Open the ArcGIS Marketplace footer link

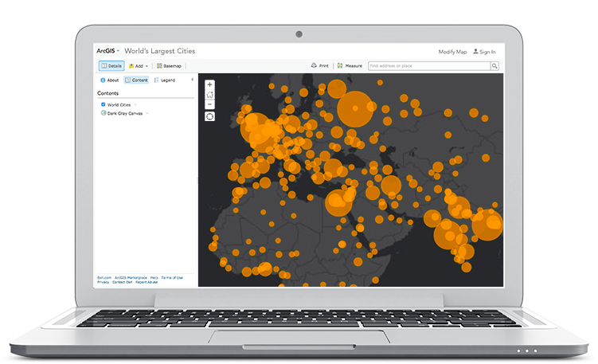coord(131,278)
